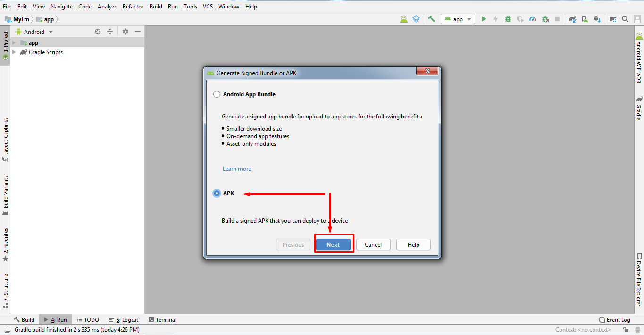The width and height of the screenshot is (644, 335).
Task: Select the APK radio button
Action: (x=217, y=193)
